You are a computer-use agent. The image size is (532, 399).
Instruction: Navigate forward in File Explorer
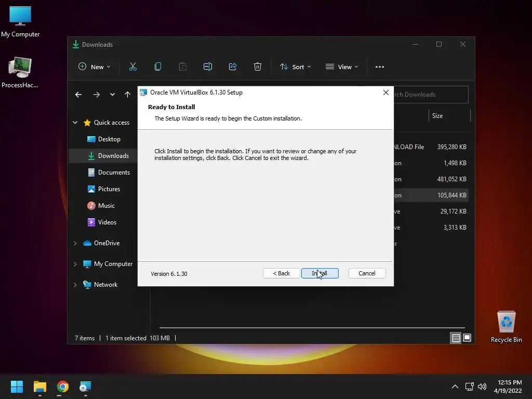tap(96, 95)
